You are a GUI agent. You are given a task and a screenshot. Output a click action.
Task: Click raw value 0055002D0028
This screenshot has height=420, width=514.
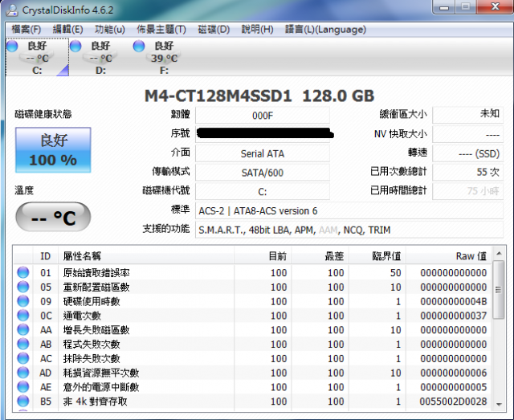click(453, 402)
